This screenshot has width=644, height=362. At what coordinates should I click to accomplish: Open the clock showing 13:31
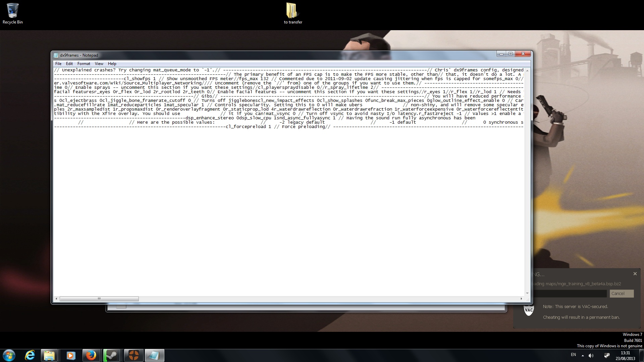[625, 356]
